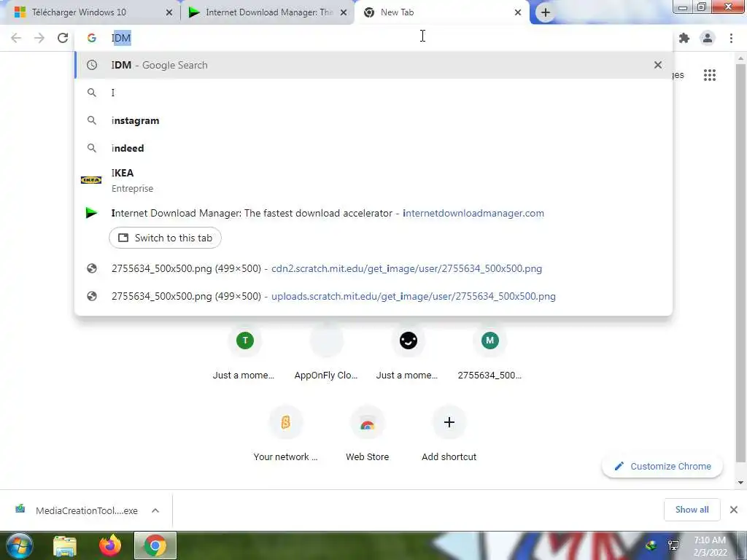Click the Add shortcut plus tile
Image resolution: width=747 pixels, height=560 pixels.
pyautogui.click(x=449, y=433)
